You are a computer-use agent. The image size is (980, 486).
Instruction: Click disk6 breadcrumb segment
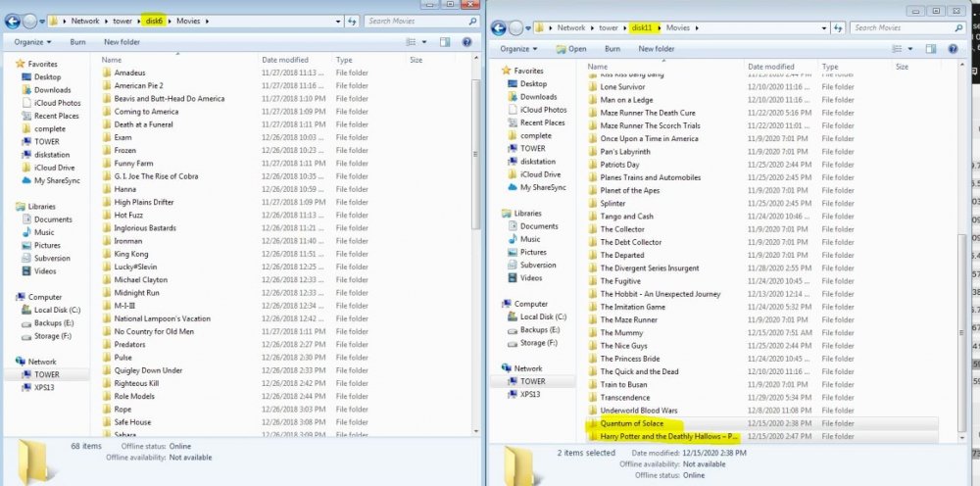tap(154, 22)
